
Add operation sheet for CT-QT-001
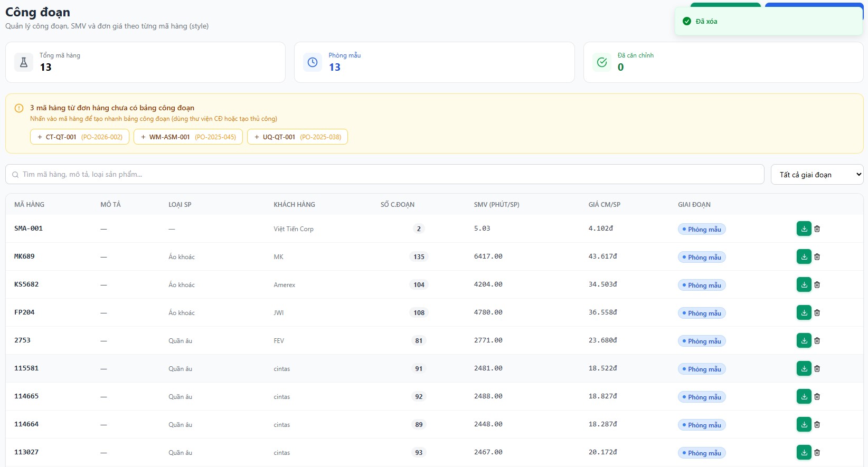click(x=80, y=137)
